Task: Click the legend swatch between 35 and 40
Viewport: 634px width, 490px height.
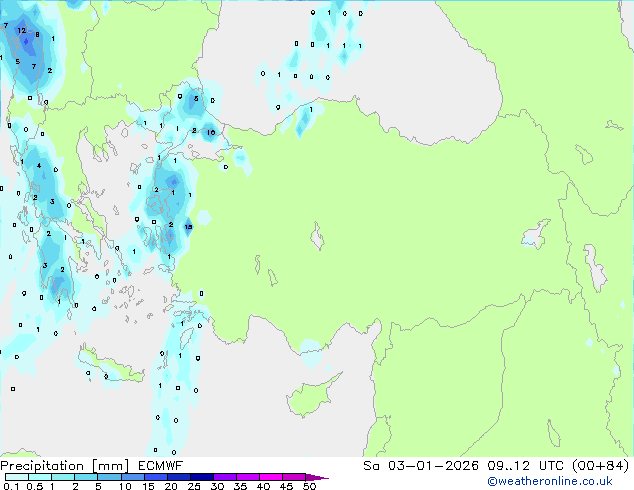Action: 248,477
